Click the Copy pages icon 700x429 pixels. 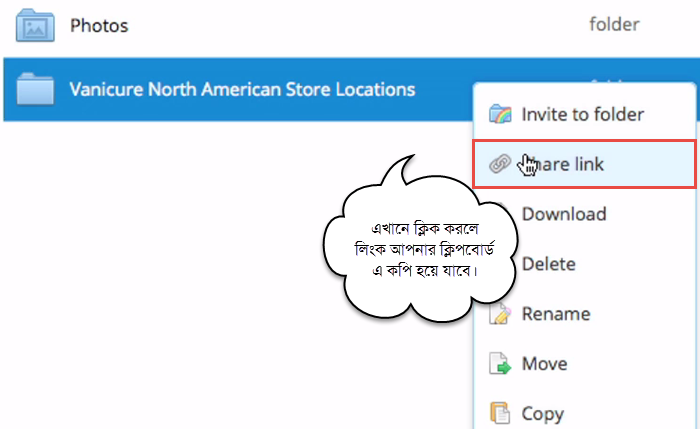coord(500,413)
